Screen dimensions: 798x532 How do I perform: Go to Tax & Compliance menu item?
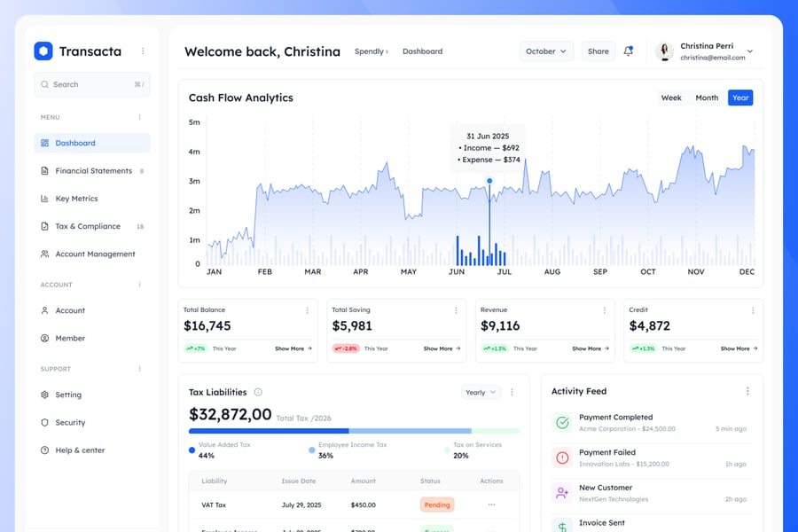pos(87,226)
